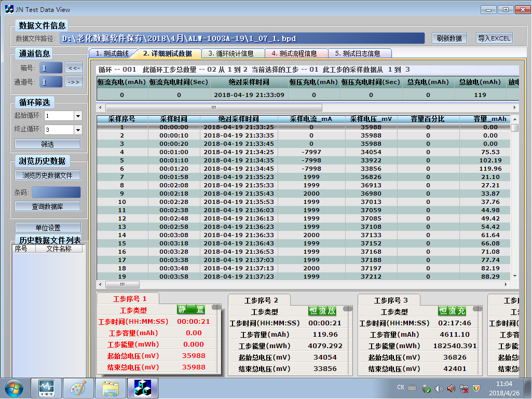Click the 文件名称 column header
This screenshot has width=532, height=399.
pos(59,249)
